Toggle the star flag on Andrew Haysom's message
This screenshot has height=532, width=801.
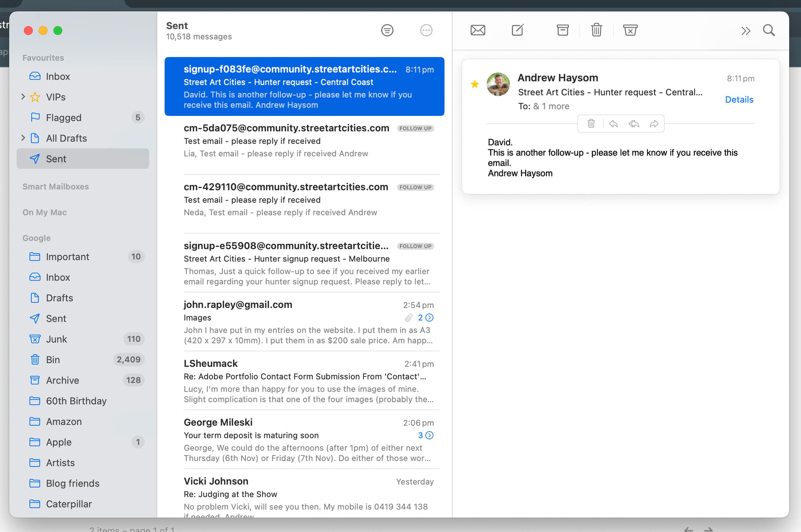[x=474, y=84]
